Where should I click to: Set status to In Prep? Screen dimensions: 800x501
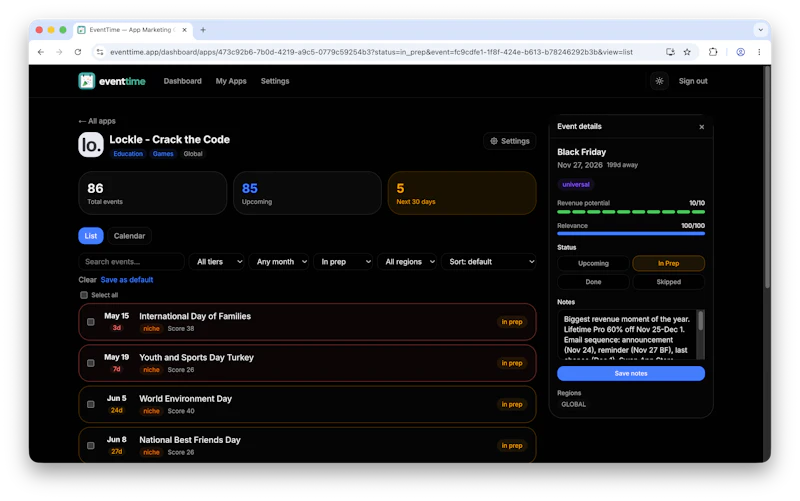(x=668, y=263)
